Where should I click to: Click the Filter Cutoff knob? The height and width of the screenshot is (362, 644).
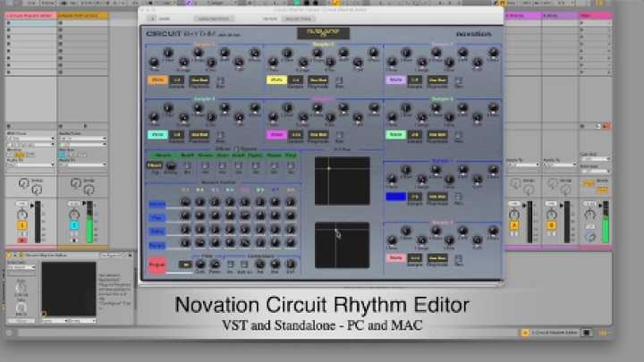[200, 264]
